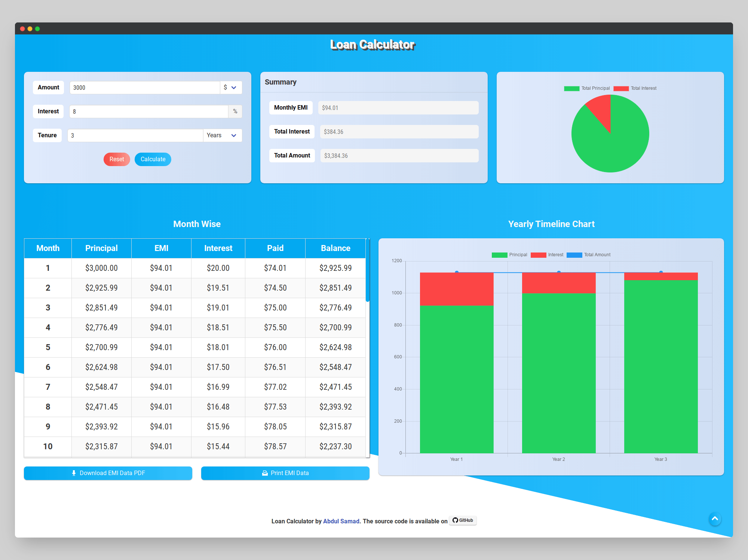
Task: Click the Amount input field
Action: coord(145,88)
